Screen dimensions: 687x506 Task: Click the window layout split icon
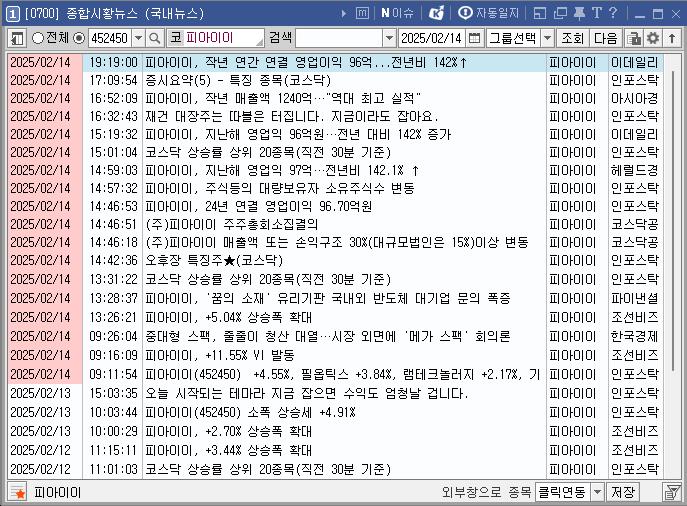(540, 14)
